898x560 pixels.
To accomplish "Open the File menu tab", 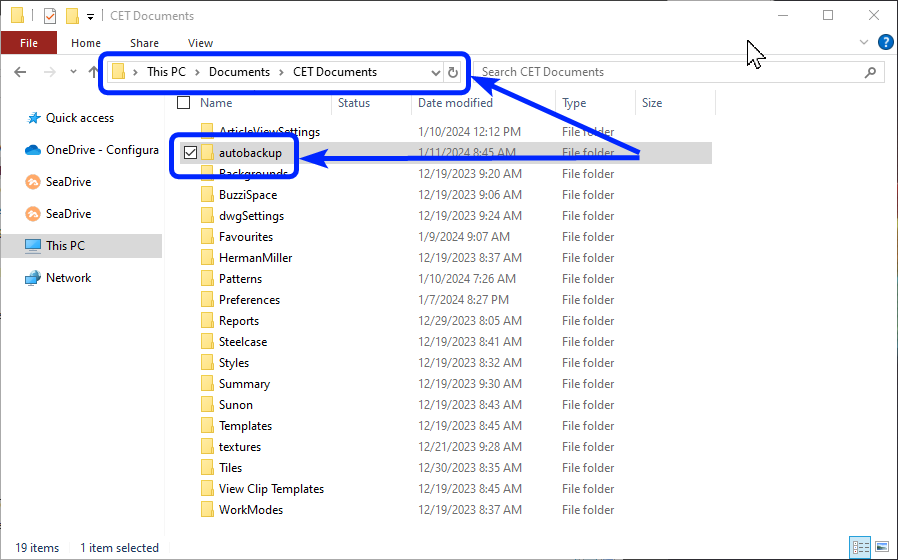I will tap(29, 43).
